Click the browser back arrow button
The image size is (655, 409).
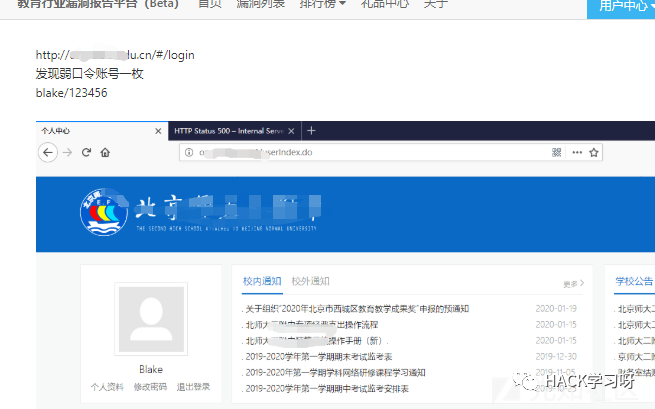(48, 152)
